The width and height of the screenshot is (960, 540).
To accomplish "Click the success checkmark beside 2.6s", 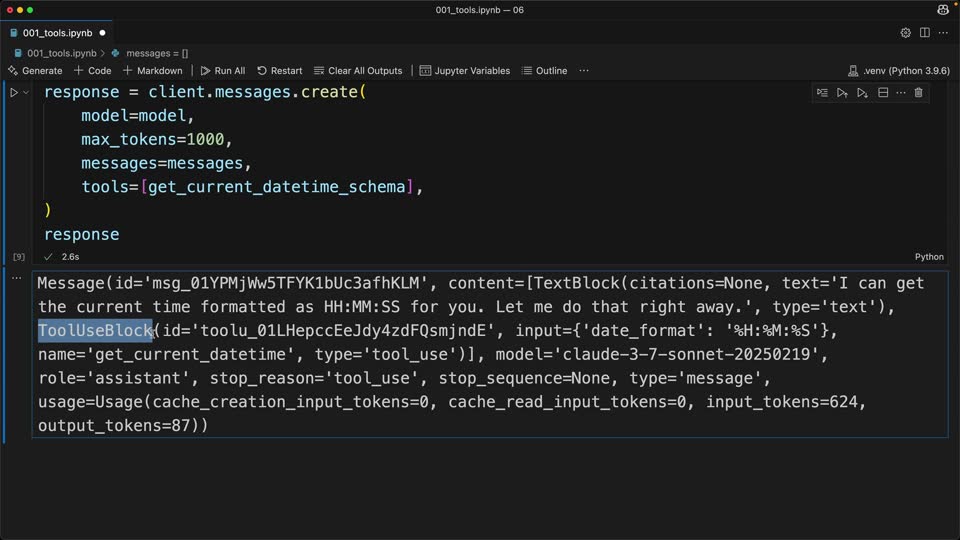I will point(48,257).
